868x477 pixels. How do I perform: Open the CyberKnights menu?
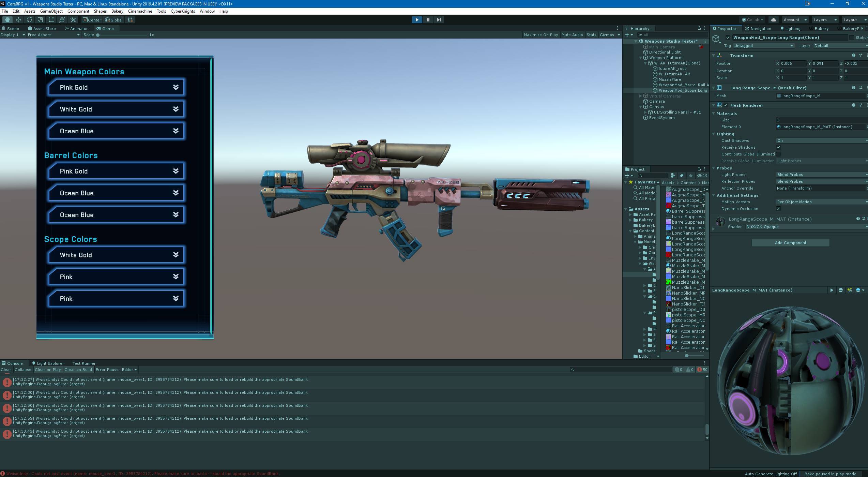pos(183,11)
